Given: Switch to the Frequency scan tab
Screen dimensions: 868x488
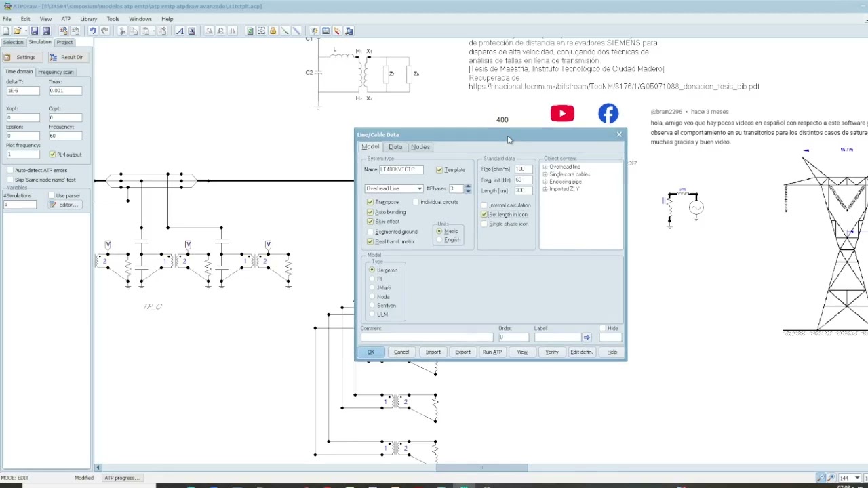Looking at the screenshot, I should tap(56, 72).
